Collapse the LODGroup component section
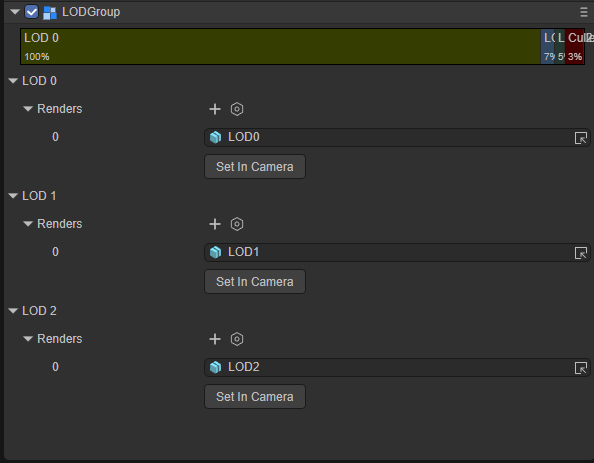The width and height of the screenshot is (594, 463). pyautogui.click(x=15, y=12)
